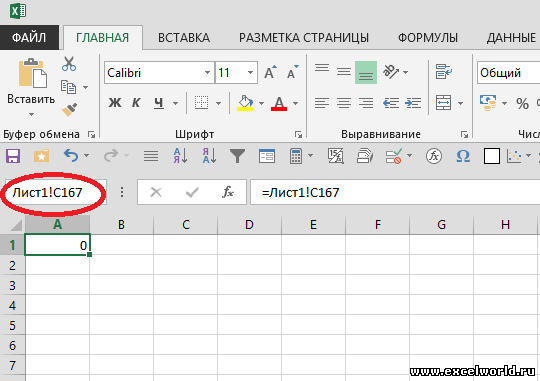Save workbook with floppy icon
The height and width of the screenshot is (381, 540).
(13, 156)
